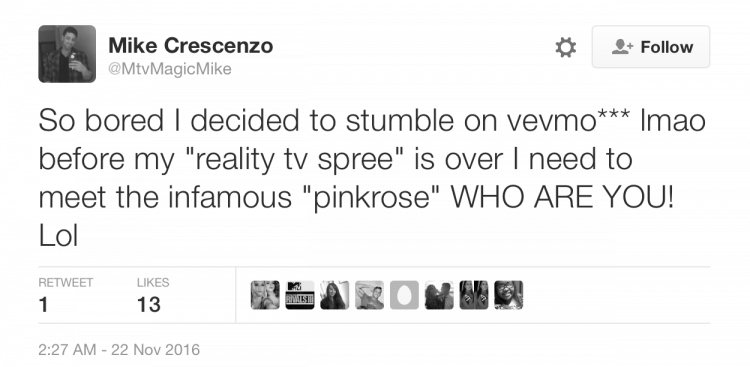View the liker avatar with two blonde women
This screenshot has width=750, height=367.
[265, 295]
